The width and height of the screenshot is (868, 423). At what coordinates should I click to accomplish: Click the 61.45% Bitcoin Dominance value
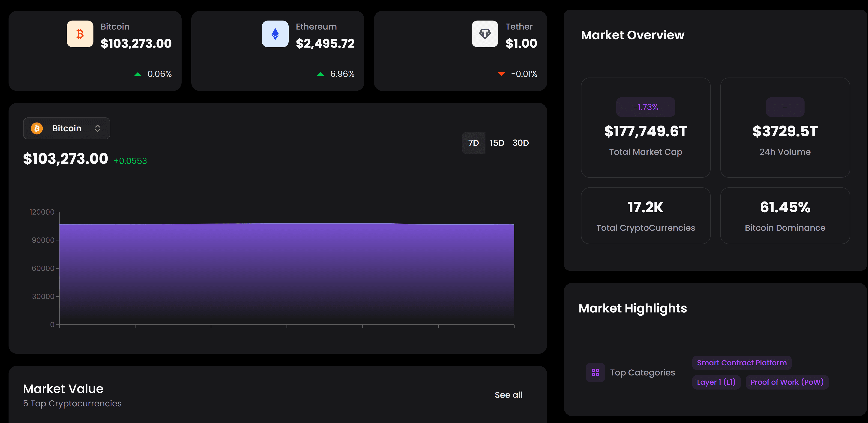(785, 207)
